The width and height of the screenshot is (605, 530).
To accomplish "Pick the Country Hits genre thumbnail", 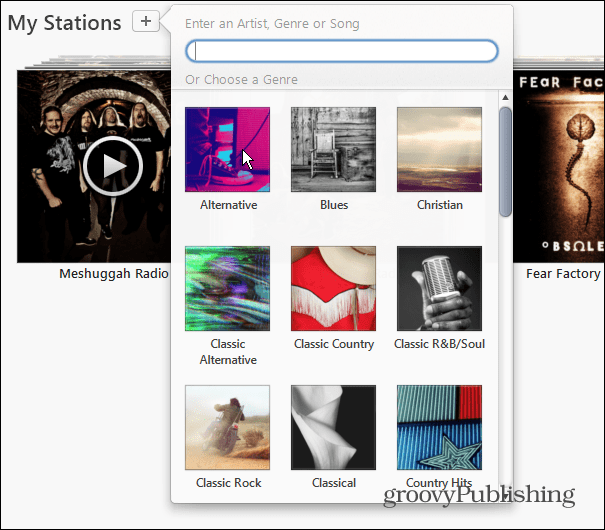I will coord(439,427).
